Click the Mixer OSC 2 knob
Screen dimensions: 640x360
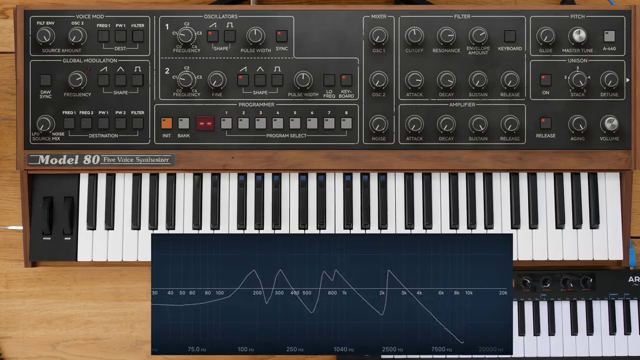click(378, 80)
